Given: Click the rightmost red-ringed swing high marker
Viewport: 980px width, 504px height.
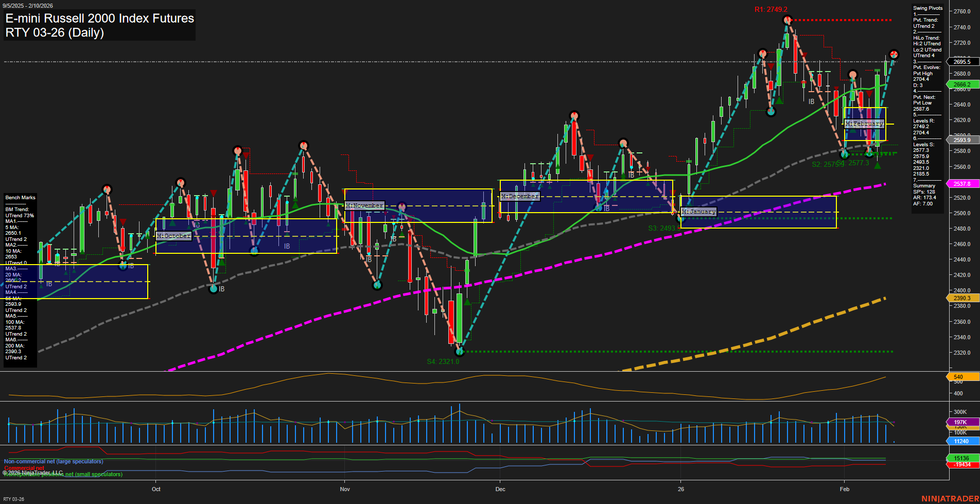Looking at the screenshot, I should [894, 54].
